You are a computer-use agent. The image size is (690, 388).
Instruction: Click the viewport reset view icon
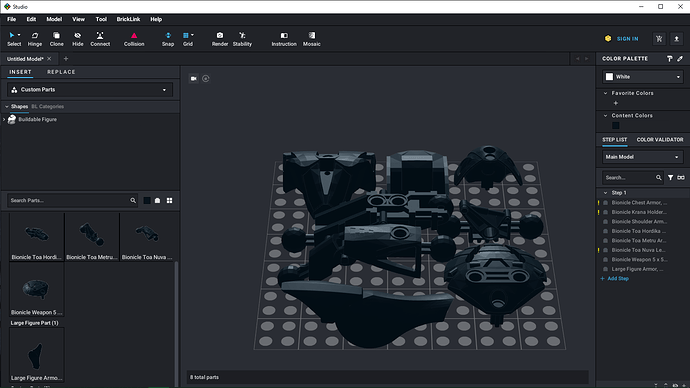pyautogui.click(x=206, y=78)
